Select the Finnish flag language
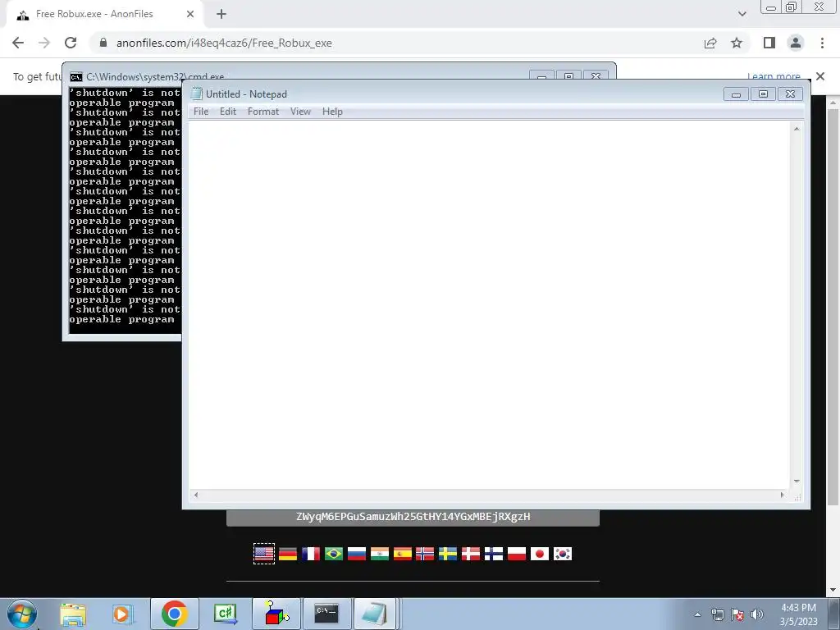Screen dimensions: 840x630 point(494,554)
